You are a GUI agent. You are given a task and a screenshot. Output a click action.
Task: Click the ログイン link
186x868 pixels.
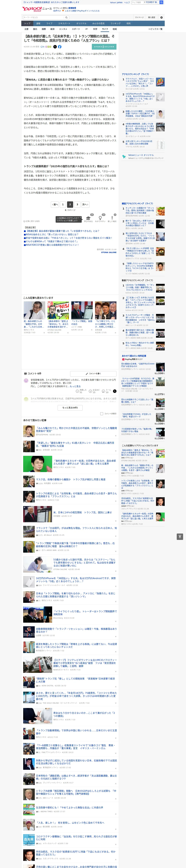pos(57,11)
